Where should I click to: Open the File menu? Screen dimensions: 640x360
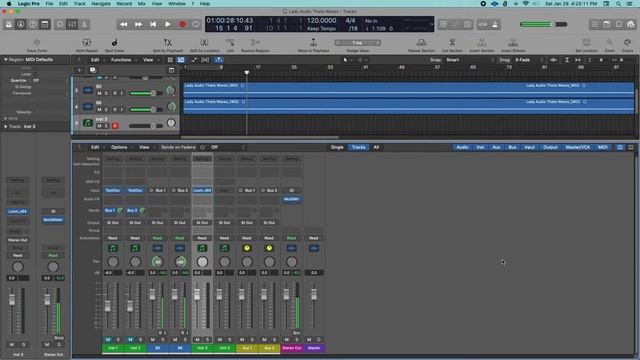tap(49, 4)
